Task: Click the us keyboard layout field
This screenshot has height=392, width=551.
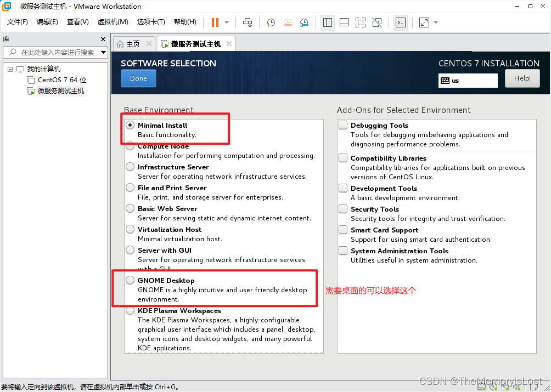Action: point(468,81)
